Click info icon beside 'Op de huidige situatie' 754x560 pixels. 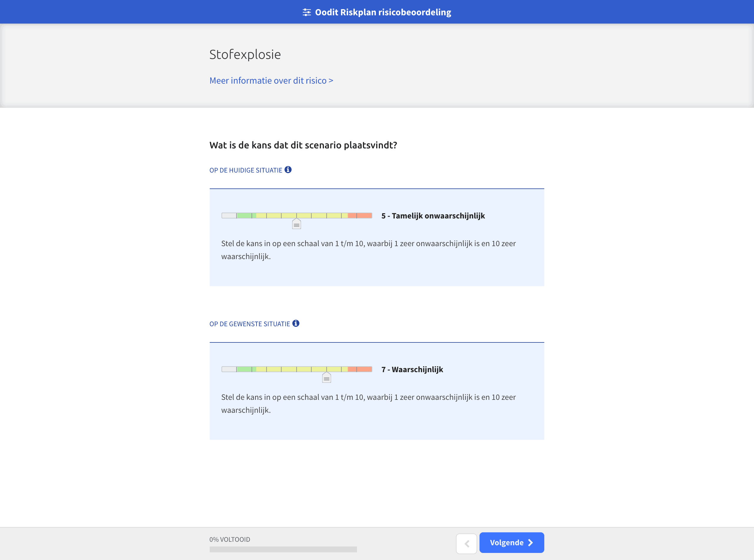(288, 170)
